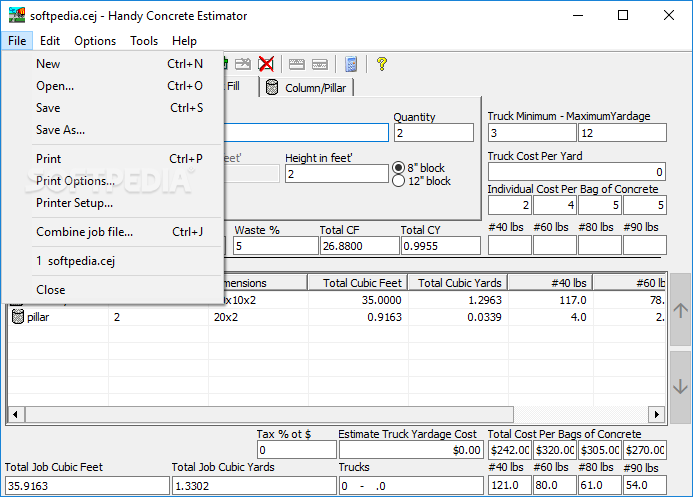Select the 12" block radio button
This screenshot has width=693, height=497.
pyautogui.click(x=398, y=181)
